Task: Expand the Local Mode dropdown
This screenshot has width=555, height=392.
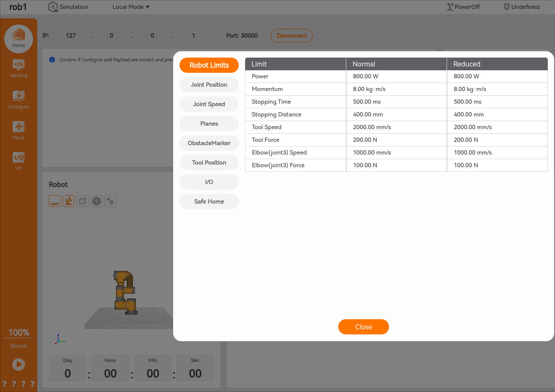Action: pos(131,7)
